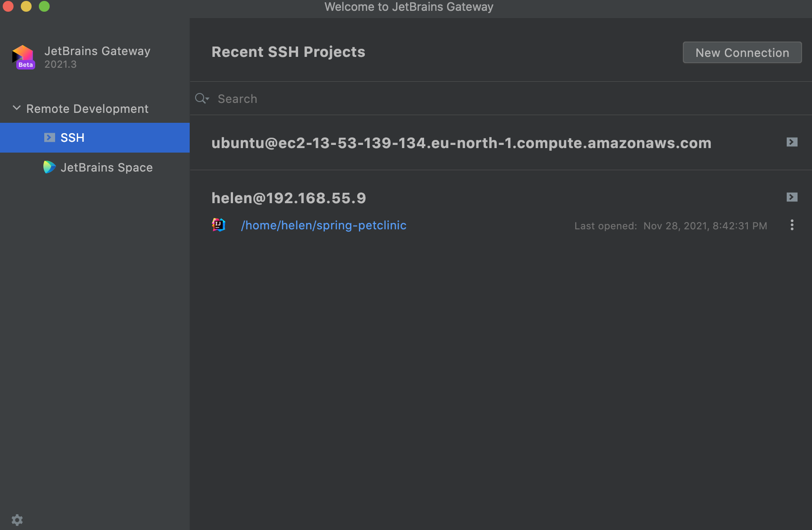Viewport: 812px width, 530px height.
Task: Click the yellow minimize window button
Action: [26, 6]
